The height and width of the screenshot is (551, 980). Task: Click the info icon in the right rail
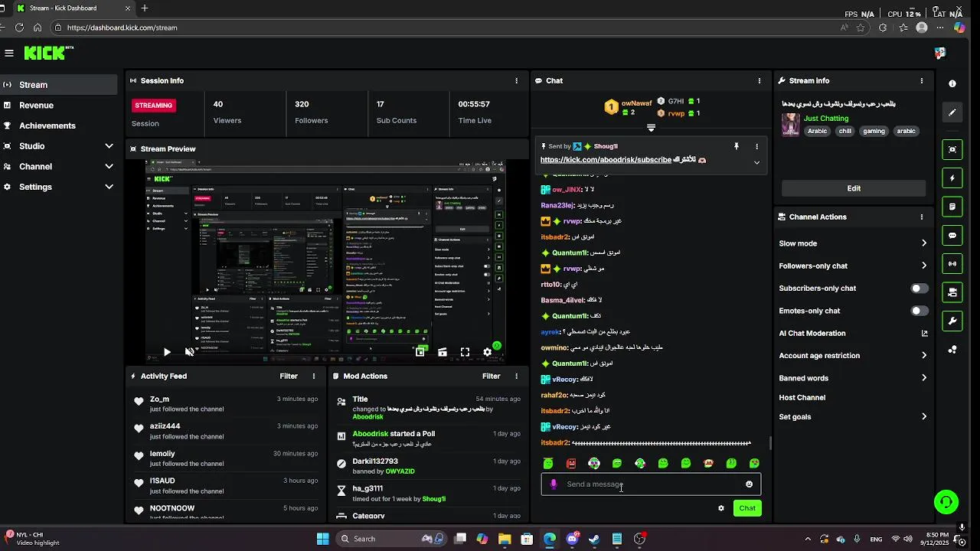pos(952,83)
